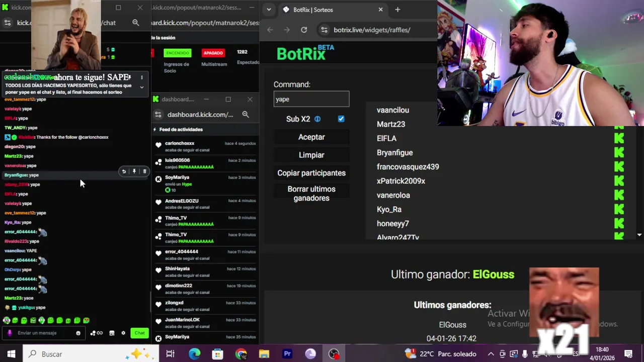Click the BotRix BETA logo
The image size is (644, 362).
pyautogui.click(x=305, y=53)
